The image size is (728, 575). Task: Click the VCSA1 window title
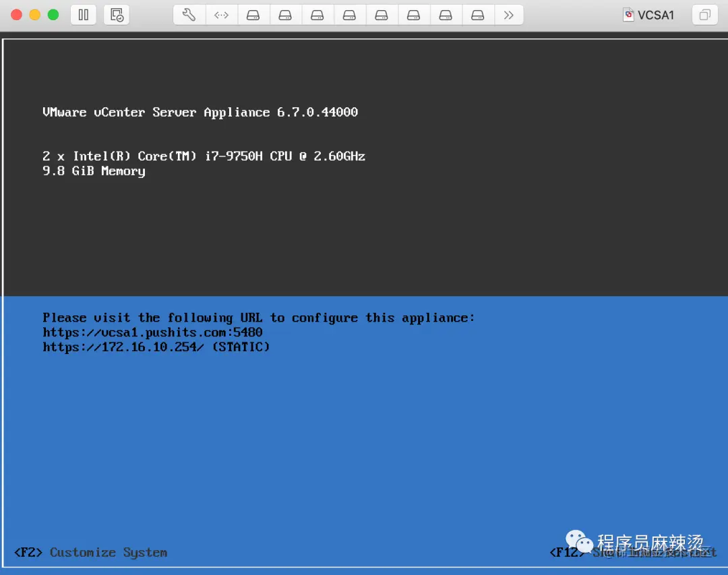(x=656, y=16)
